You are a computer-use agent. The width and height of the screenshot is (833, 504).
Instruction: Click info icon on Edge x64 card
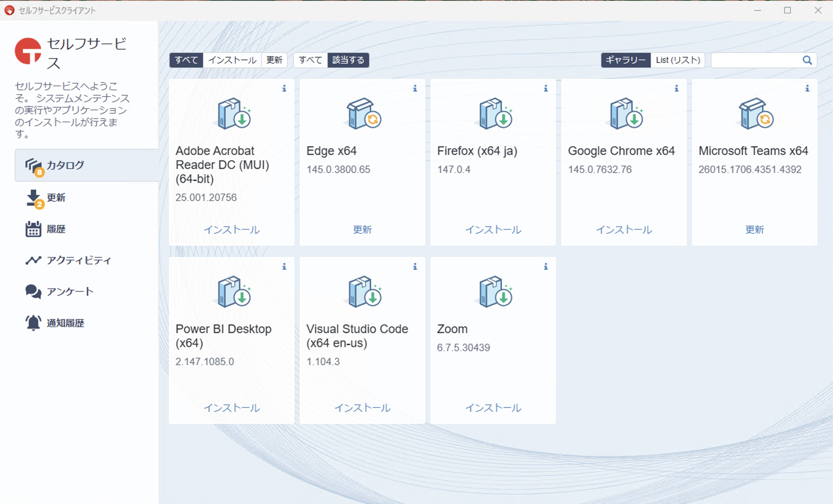(x=415, y=88)
